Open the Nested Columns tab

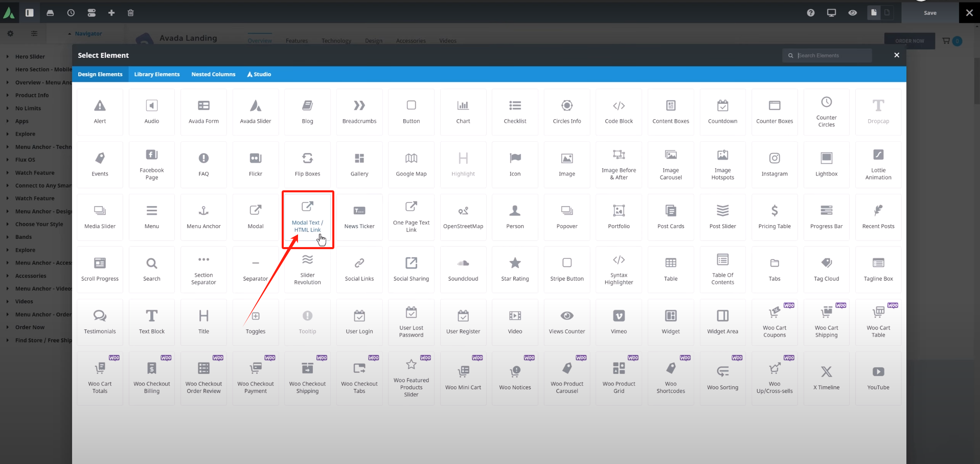point(213,74)
